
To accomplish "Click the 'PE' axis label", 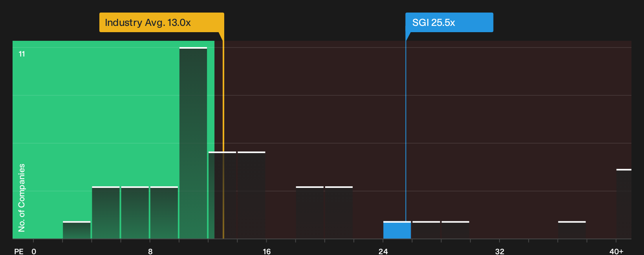I will point(19,251).
